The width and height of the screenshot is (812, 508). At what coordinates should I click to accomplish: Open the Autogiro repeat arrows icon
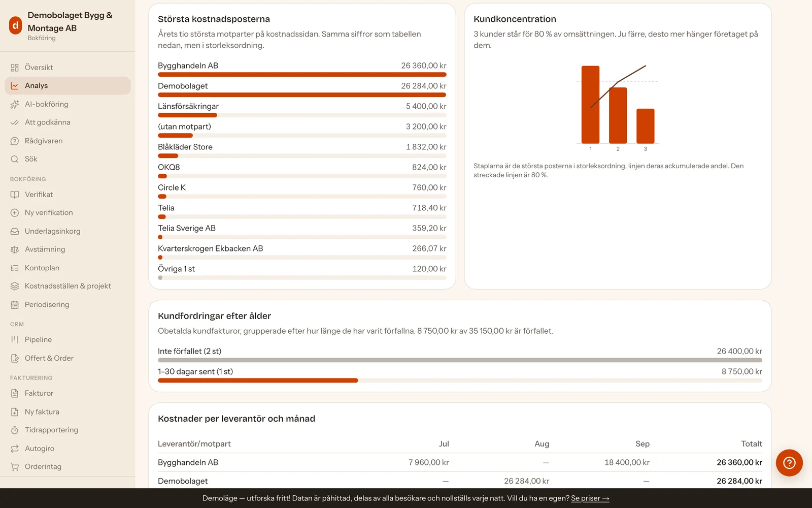pyautogui.click(x=15, y=449)
